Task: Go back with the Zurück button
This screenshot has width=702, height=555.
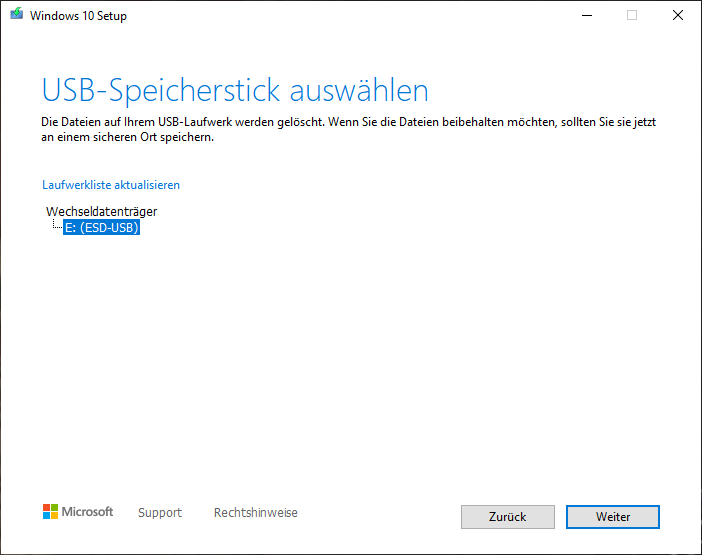Action: point(507,516)
